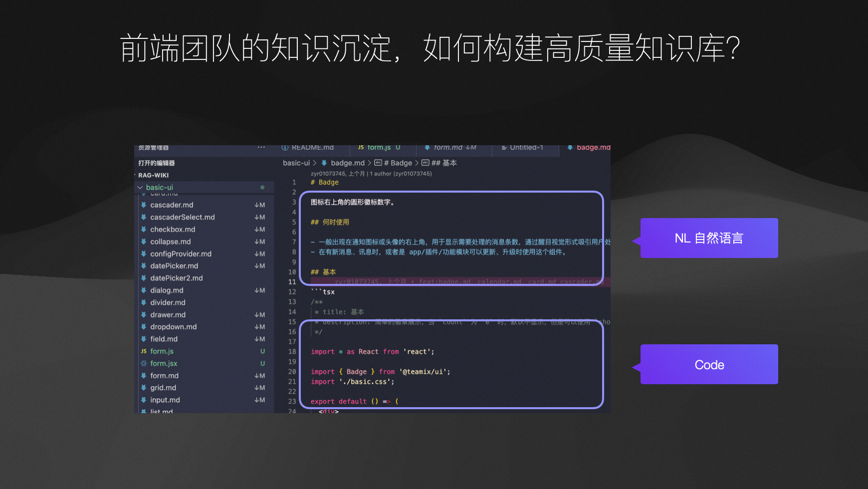Image resolution: width=868 pixels, height=489 pixels.
Task: Select basic-ui in the breadcrumb
Action: point(296,163)
